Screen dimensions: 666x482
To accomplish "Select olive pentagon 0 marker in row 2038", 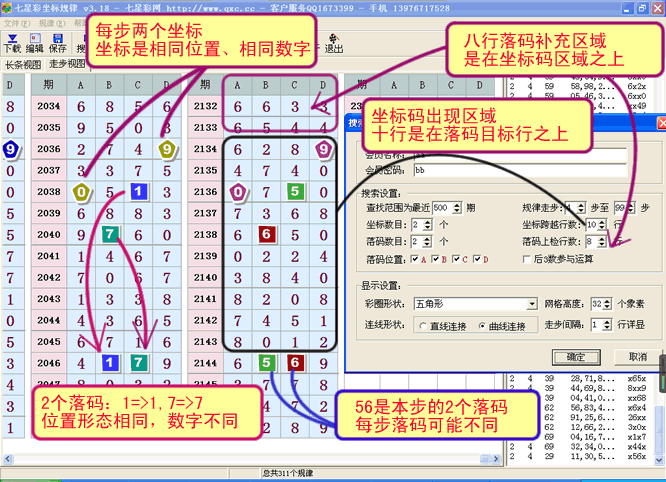I will (x=81, y=192).
